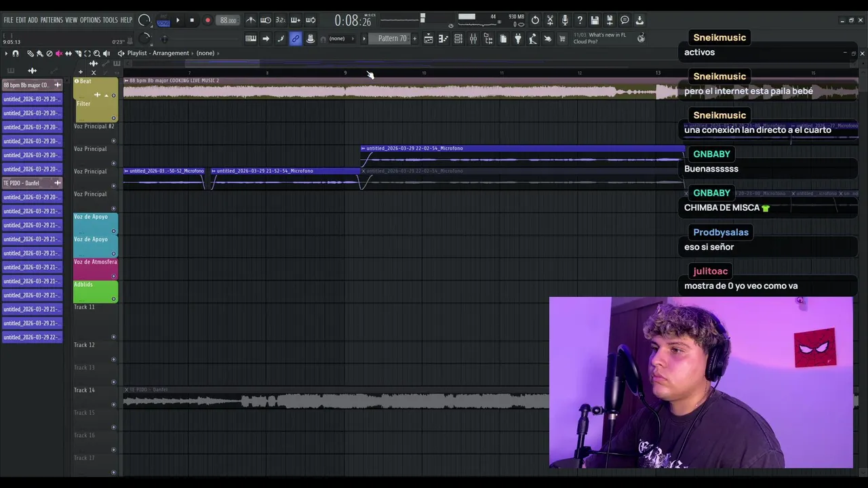Toggle blend recording overdub icon
Viewport: 868px width, 488px height.
pyautogui.click(x=296, y=20)
